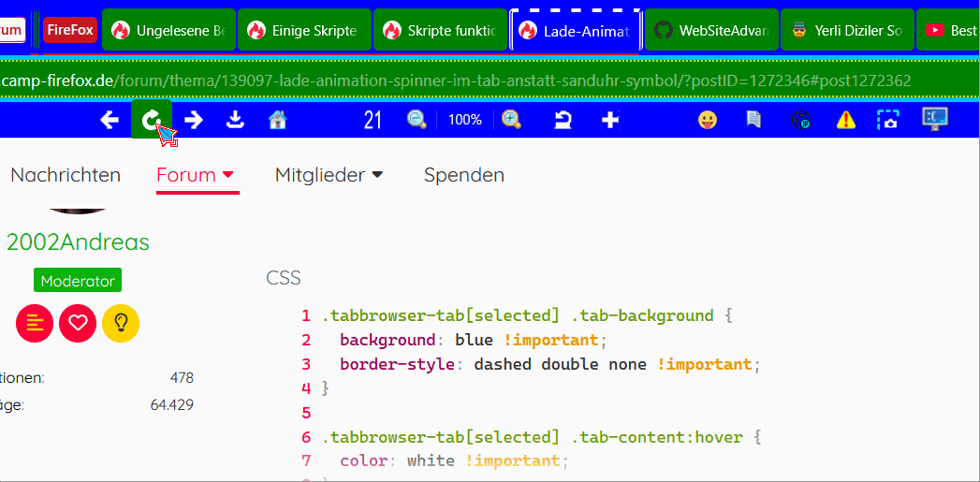The image size is (980, 482).
Task: Click the CSS code box heading
Action: 283,278
